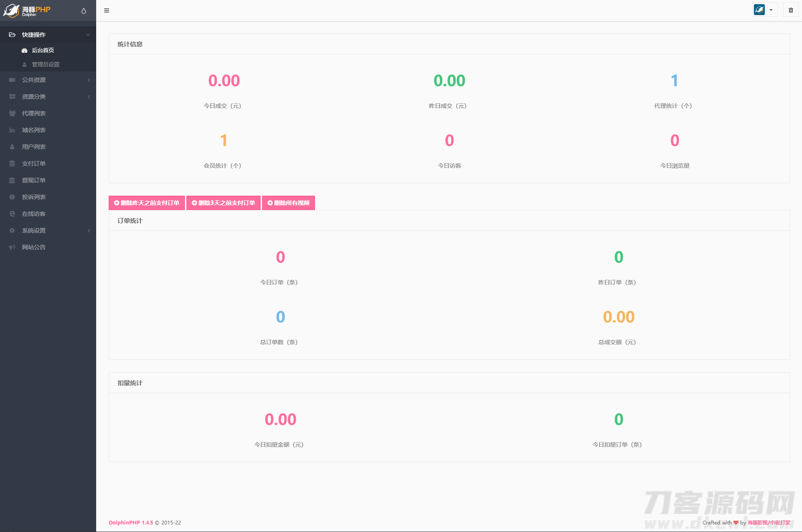
Task: Click the water drop theme icon
Action: [x=84, y=11]
